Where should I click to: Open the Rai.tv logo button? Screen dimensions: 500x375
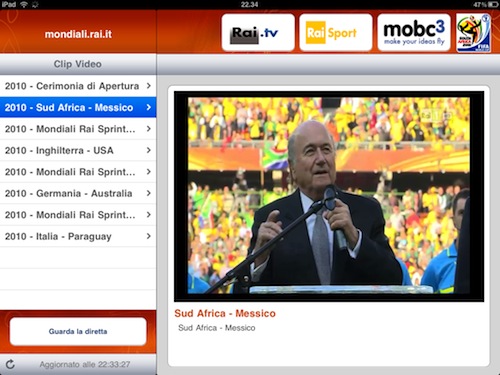[x=258, y=32]
